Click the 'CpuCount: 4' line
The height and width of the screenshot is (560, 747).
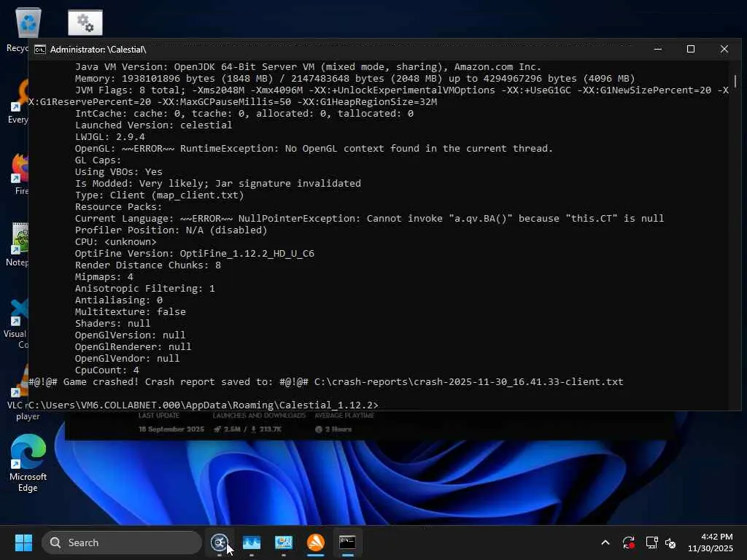(x=107, y=370)
